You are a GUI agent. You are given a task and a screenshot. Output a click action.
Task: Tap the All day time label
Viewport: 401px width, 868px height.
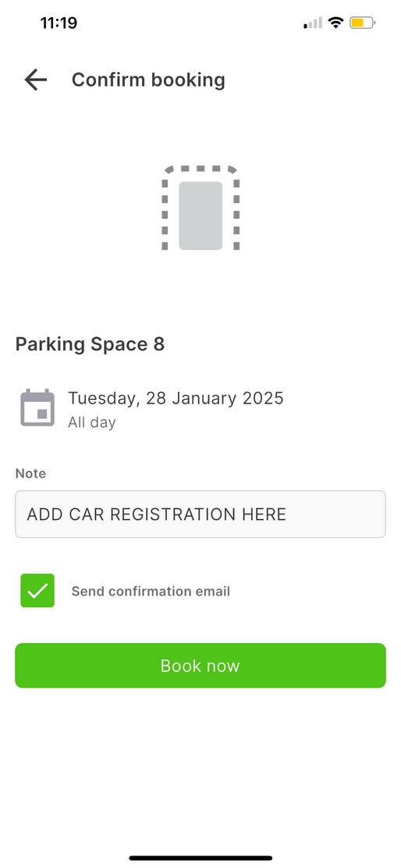[x=92, y=423]
